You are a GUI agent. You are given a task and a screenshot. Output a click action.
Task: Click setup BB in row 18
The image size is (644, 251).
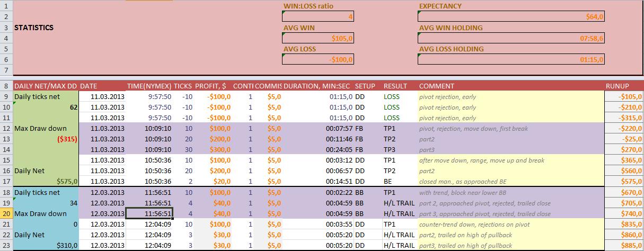coord(368,193)
